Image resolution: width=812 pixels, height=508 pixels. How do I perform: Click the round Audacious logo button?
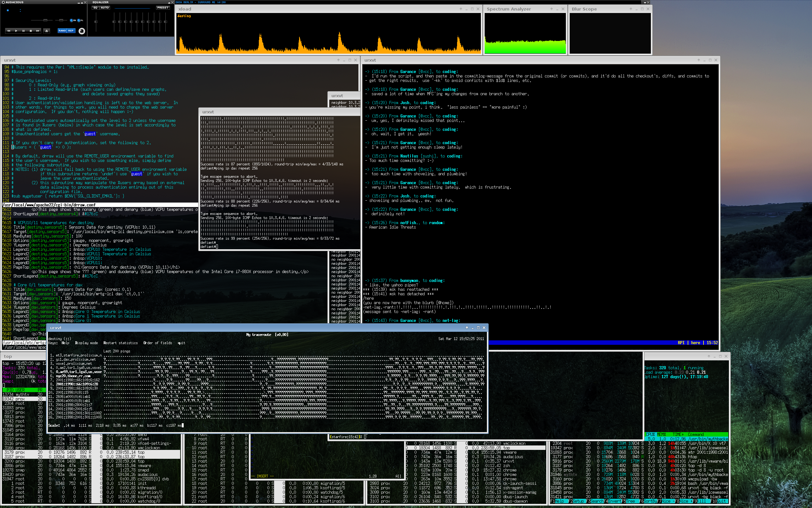[x=82, y=31]
